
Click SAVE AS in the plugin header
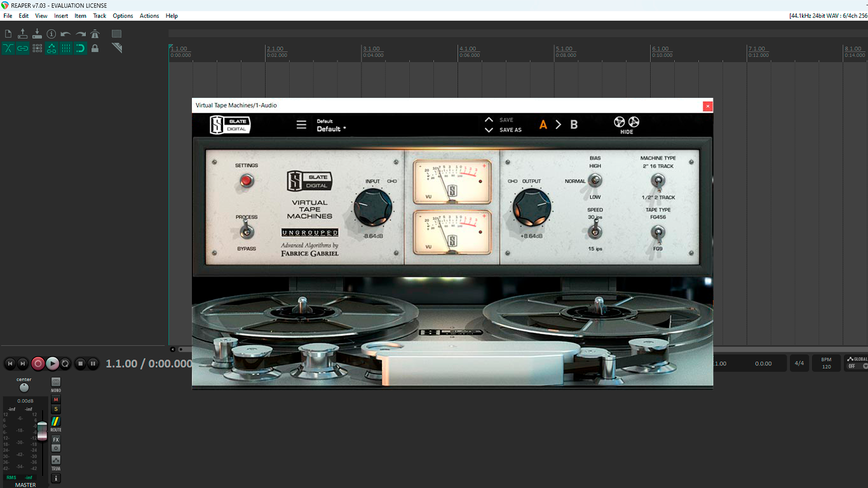click(510, 130)
